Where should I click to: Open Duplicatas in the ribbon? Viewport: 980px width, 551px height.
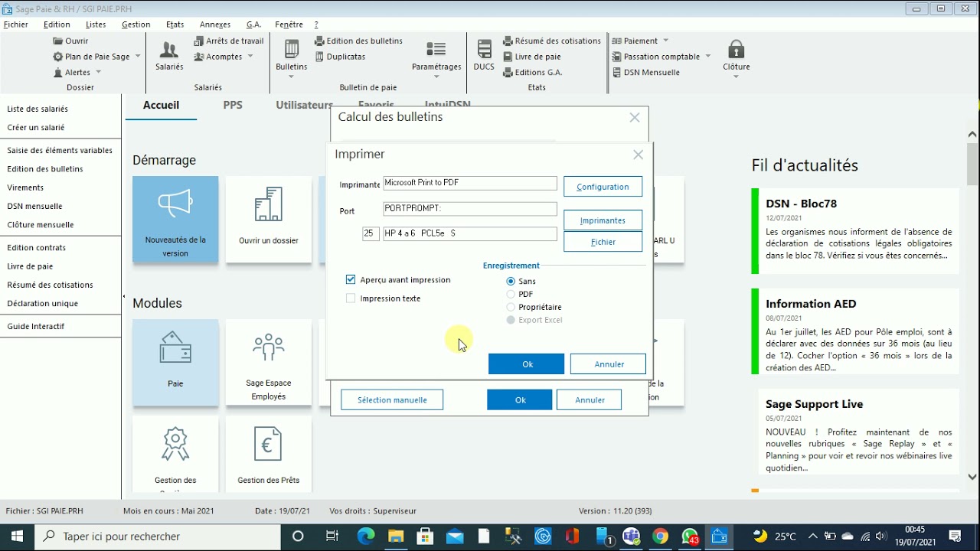[340, 57]
